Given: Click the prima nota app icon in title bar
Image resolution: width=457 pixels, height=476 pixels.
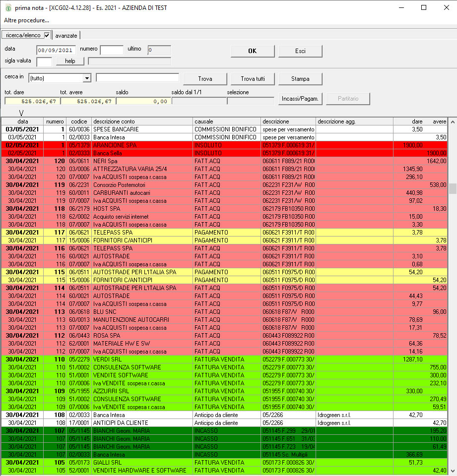Looking at the screenshot, I should (8, 8).
